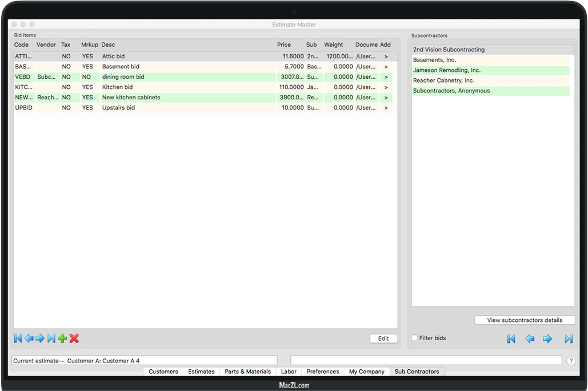Expand the dining room bid row arrow
The height and width of the screenshot is (391, 588).
(386, 77)
